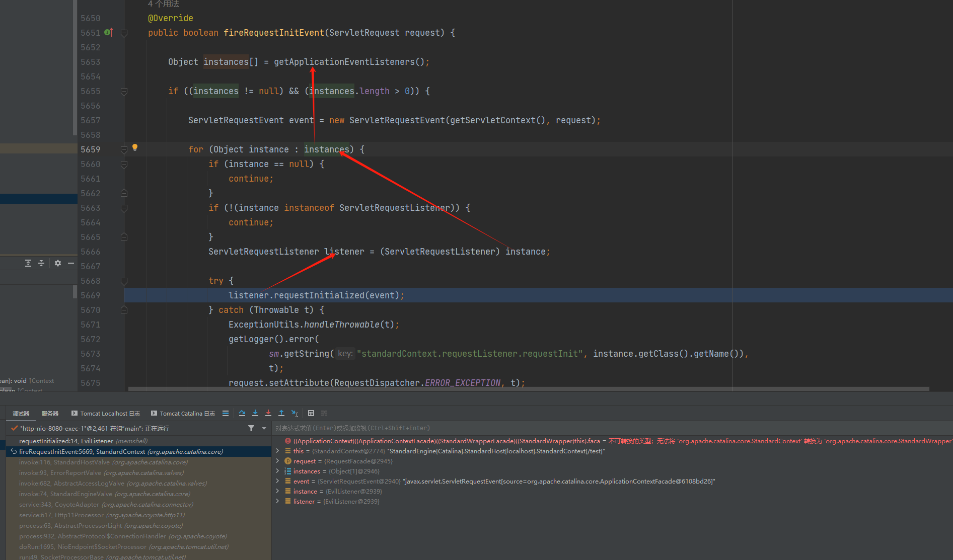This screenshot has height=560, width=953.
Task: Open the Tomcat Localhost 日志 tab
Action: click(106, 414)
